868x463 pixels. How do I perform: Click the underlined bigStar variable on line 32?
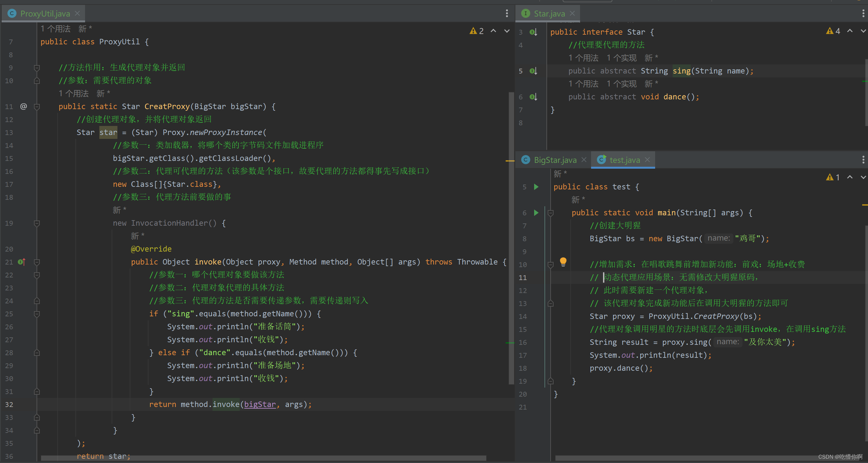click(x=260, y=404)
